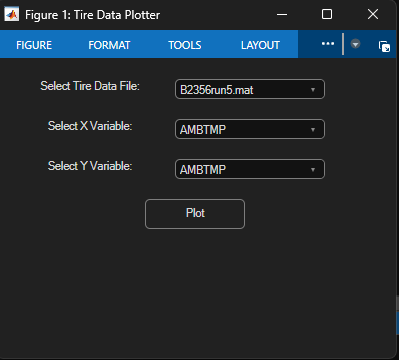Screen dimensions: 399x360
Task: Click the 'Select Tire Data File:' label
Action: click(90, 86)
